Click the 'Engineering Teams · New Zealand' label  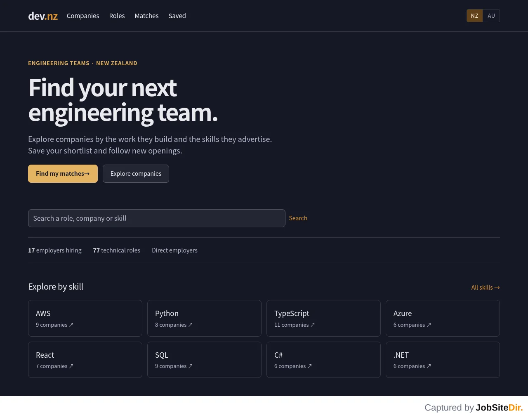[82, 63]
